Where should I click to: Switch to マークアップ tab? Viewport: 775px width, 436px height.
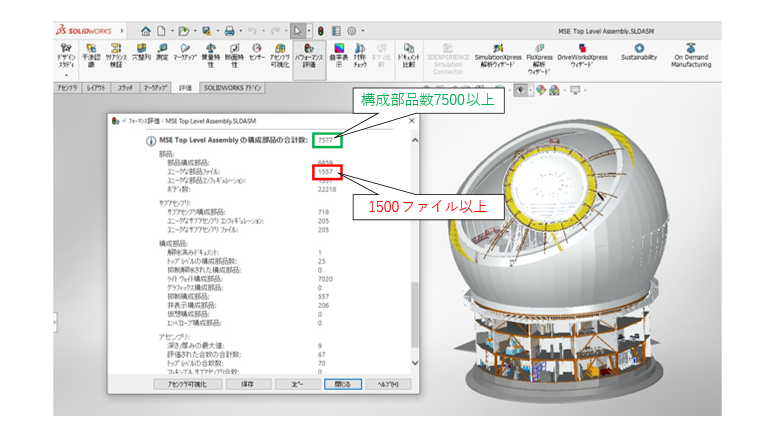156,88
